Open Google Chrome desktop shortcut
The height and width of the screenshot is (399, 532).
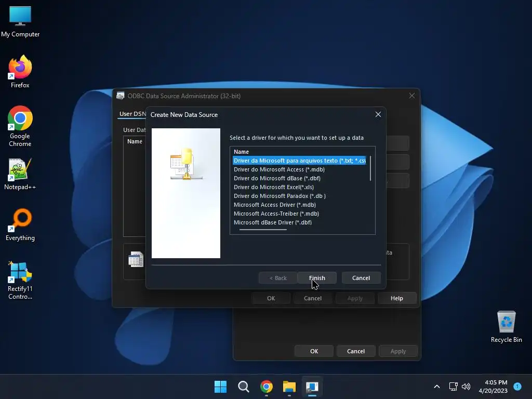tap(20, 126)
